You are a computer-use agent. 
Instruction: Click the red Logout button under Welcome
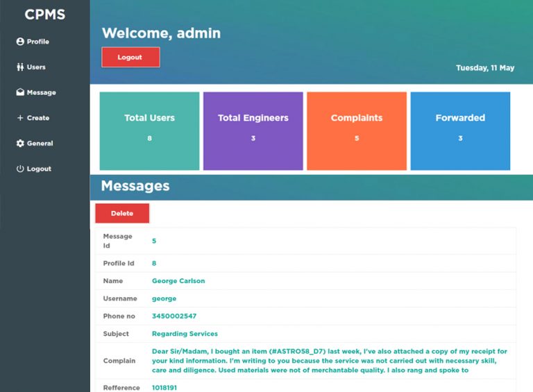pyautogui.click(x=130, y=57)
